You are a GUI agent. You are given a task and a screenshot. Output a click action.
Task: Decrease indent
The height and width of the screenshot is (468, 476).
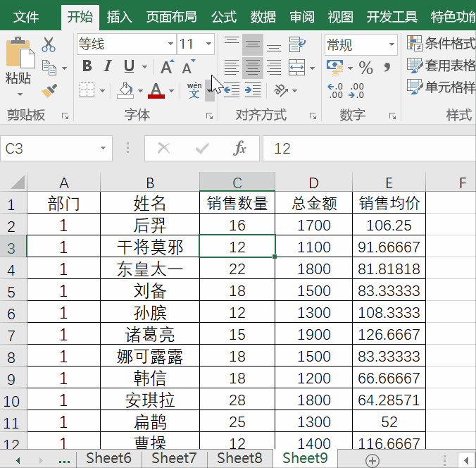pyautogui.click(x=232, y=90)
